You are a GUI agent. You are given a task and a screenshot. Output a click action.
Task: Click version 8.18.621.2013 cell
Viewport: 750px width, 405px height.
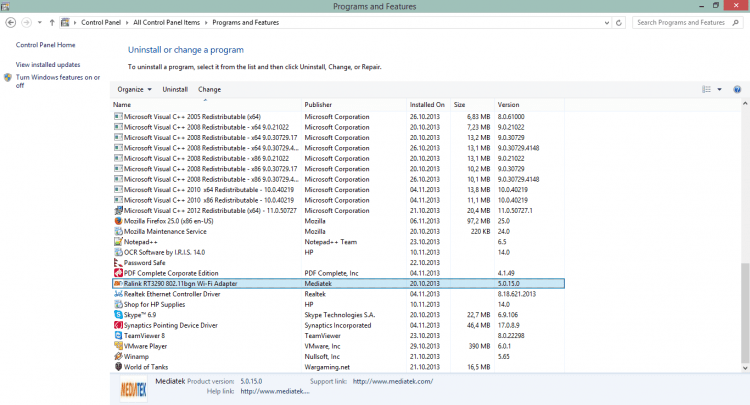click(517, 294)
